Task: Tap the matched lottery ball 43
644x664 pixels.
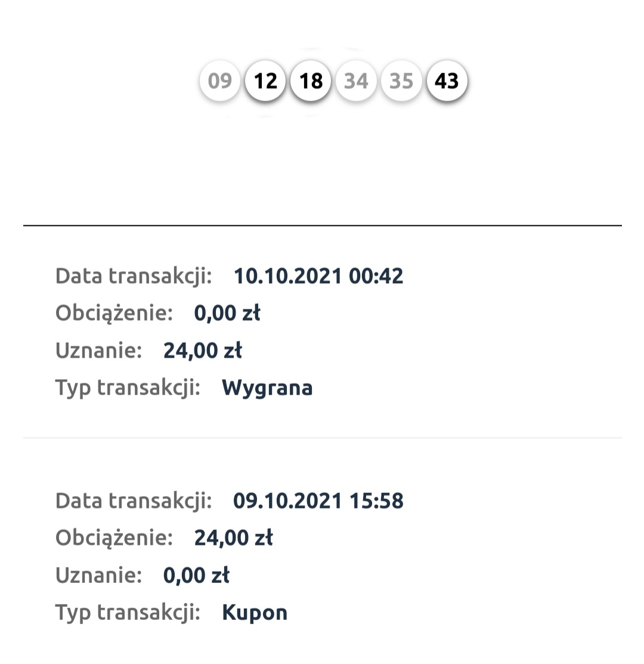Action: [x=447, y=80]
